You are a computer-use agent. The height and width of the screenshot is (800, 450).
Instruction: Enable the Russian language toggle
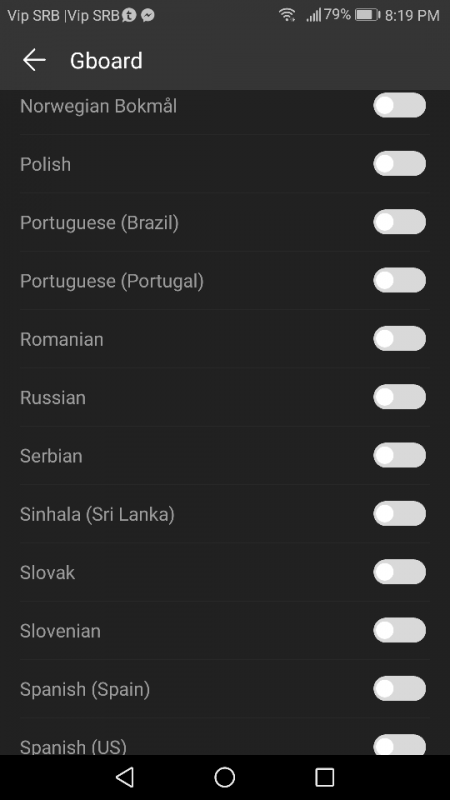[399, 397]
